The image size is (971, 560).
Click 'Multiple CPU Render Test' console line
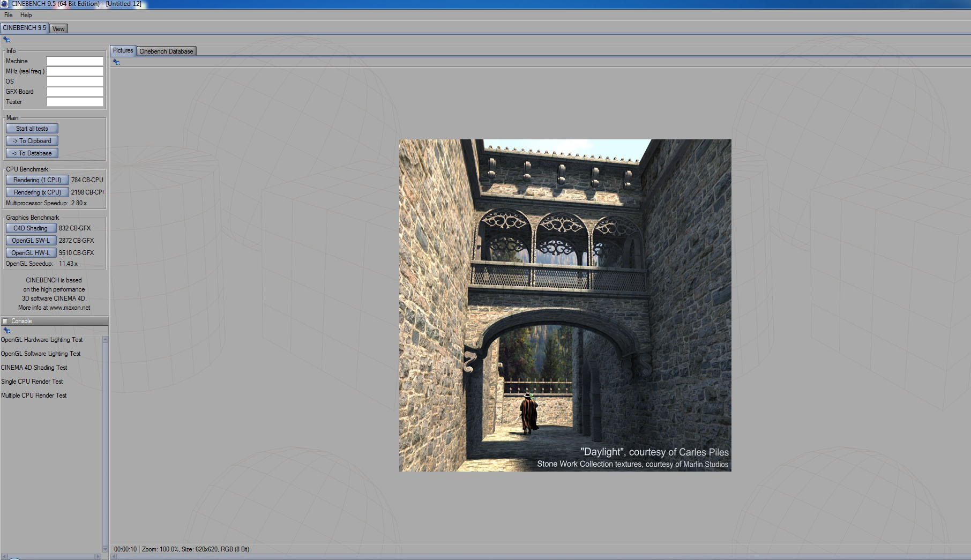[x=34, y=395]
